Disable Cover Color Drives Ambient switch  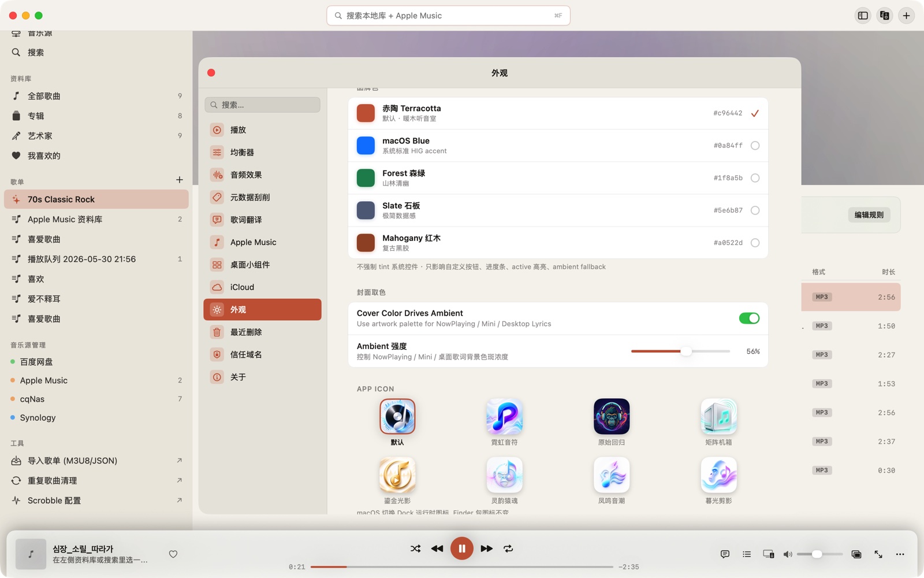[x=749, y=318]
